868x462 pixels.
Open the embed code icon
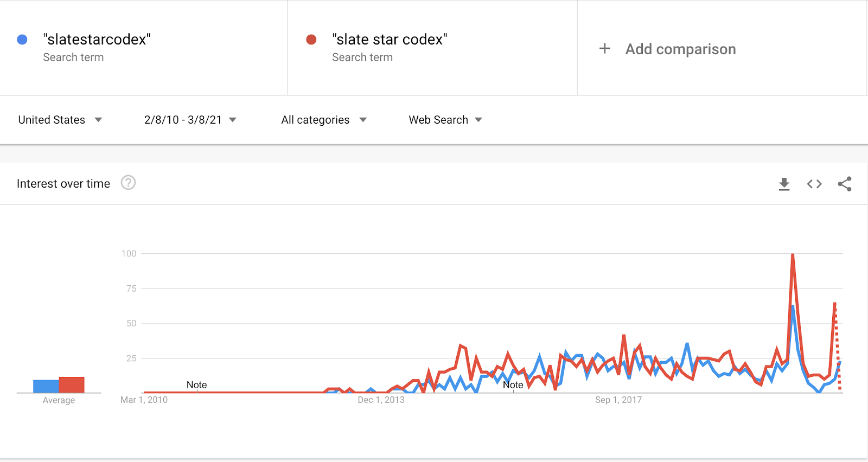814,184
